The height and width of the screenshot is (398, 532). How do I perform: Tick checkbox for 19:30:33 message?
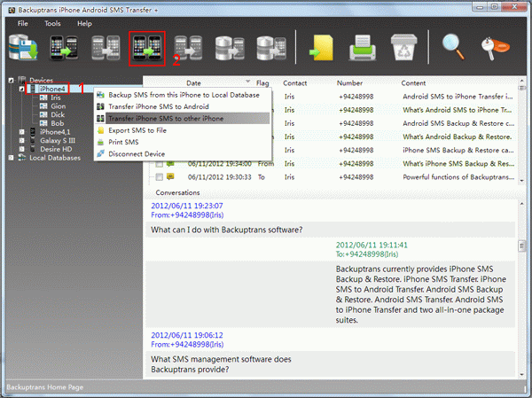point(159,177)
